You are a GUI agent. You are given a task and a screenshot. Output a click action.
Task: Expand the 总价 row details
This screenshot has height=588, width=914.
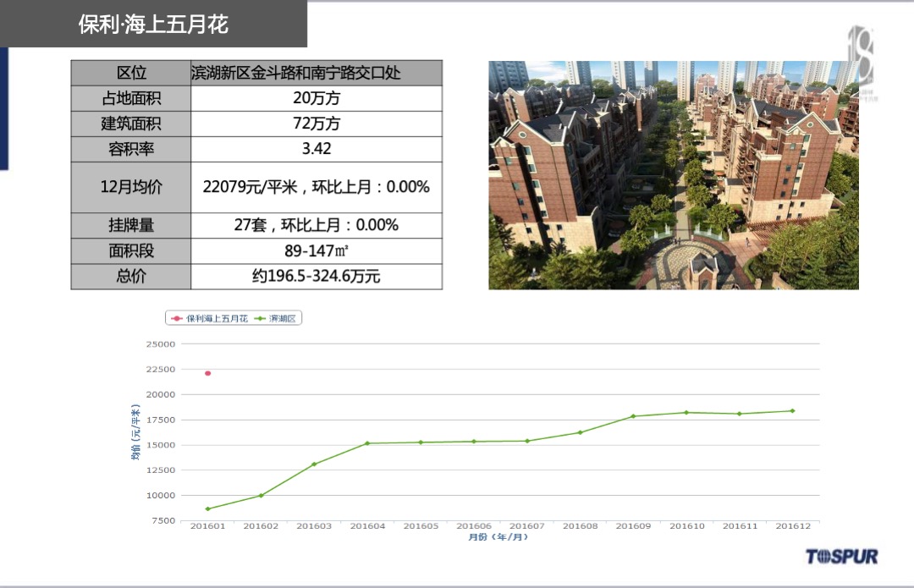pos(131,277)
